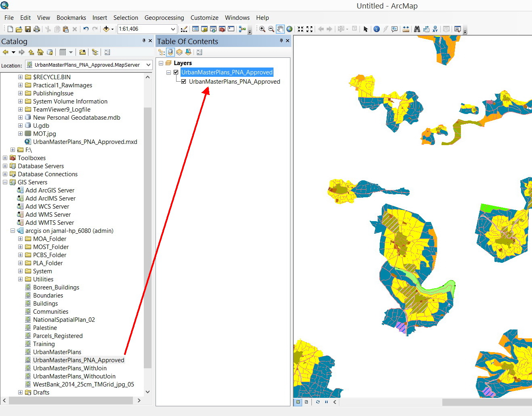Save the map document
The image size is (532, 416).
[x=28, y=29]
